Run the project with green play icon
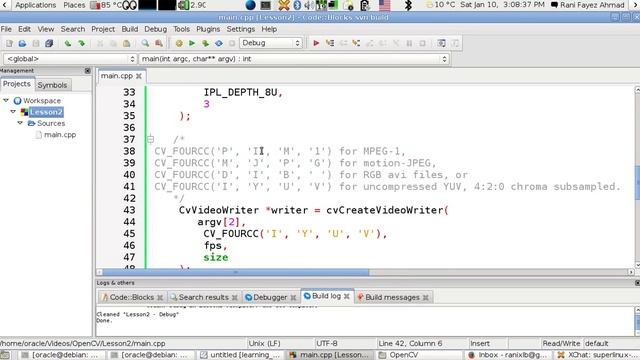Viewport: 640px width, 360px height. tap(192, 43)
